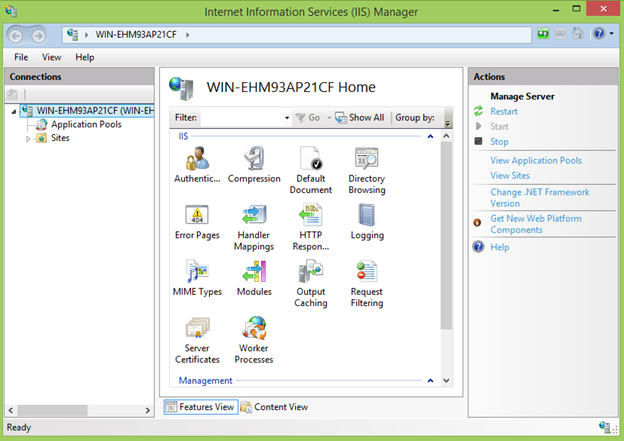Click the IIS Manager title bar app icon
Viewport: 624px width, 441px height.
pyautogui.click(x=11, y=11)
